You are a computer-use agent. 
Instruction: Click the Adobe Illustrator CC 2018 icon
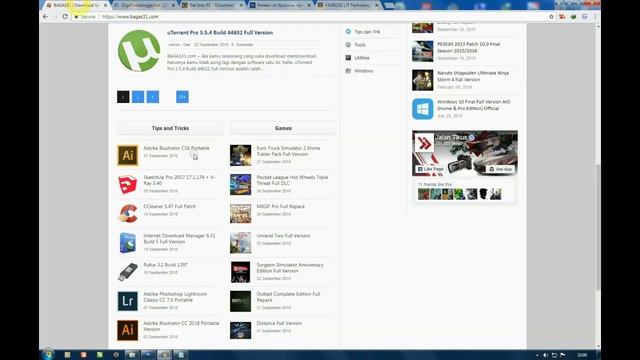pos(128,330)
